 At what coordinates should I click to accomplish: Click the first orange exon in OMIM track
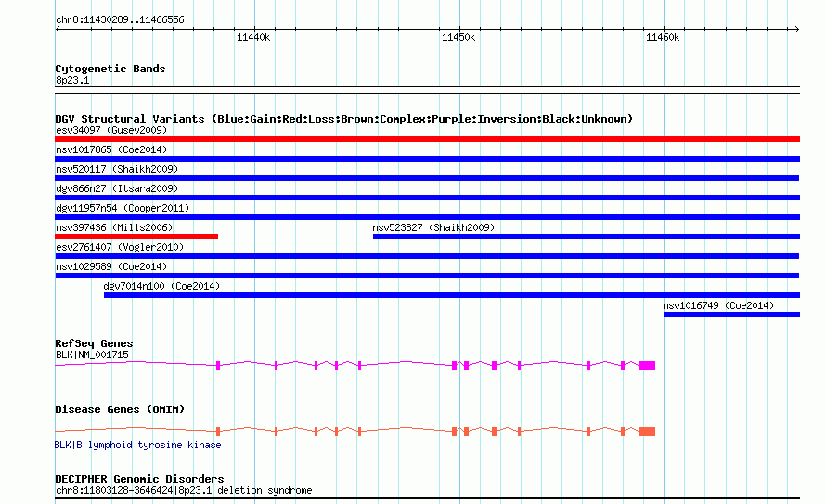218,432
